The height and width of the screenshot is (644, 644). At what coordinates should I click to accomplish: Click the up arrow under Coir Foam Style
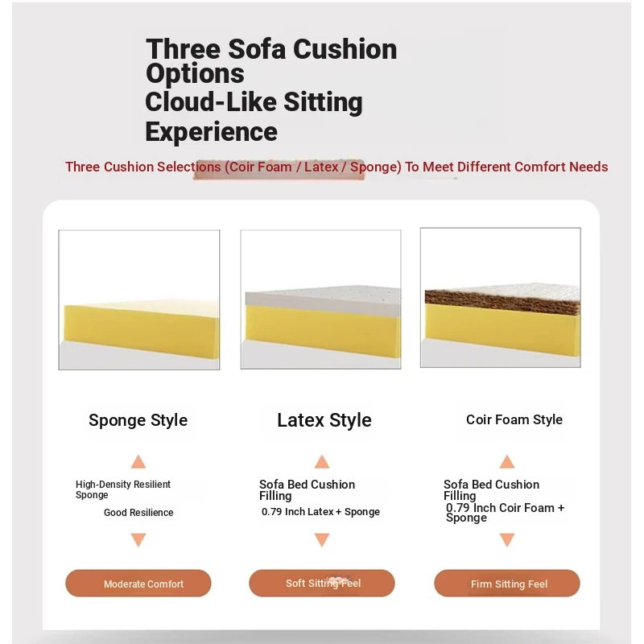point(507,461)
